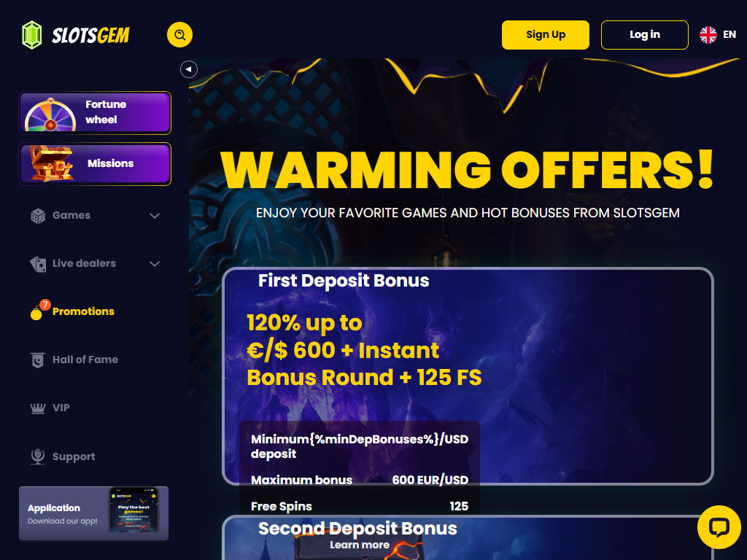Click the yellow search magnifier icon
The image size is (747, 560).
tap(179, 35)
